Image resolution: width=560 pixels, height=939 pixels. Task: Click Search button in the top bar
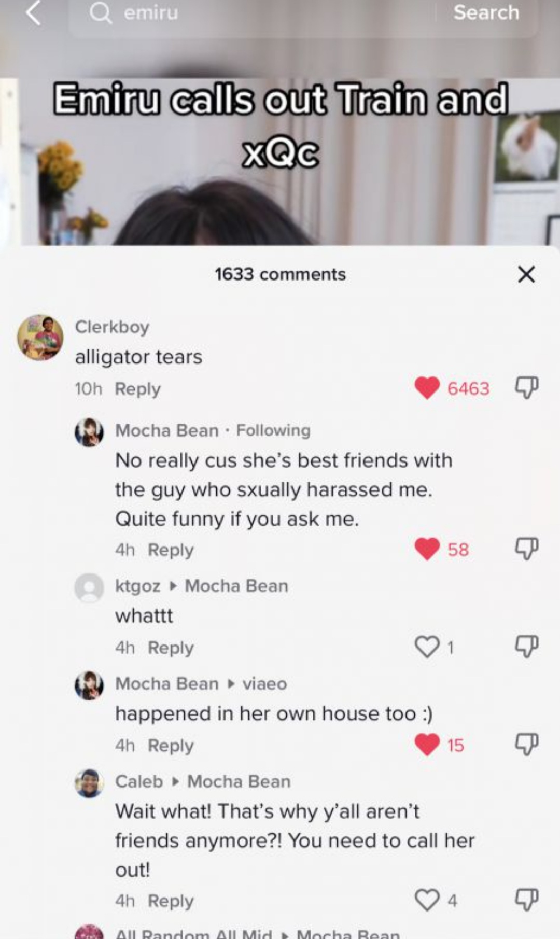pyautogui.click(x=486, y=12)
